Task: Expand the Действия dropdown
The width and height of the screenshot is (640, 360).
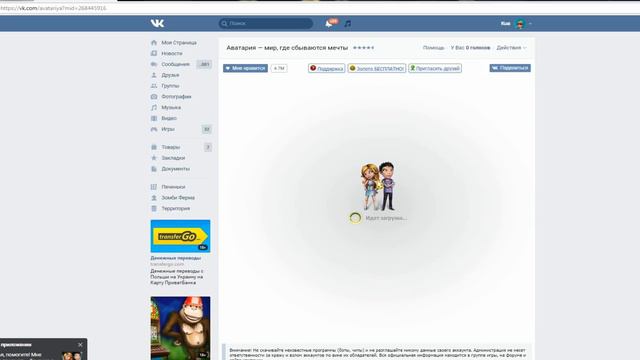Action: pos(511,48)
